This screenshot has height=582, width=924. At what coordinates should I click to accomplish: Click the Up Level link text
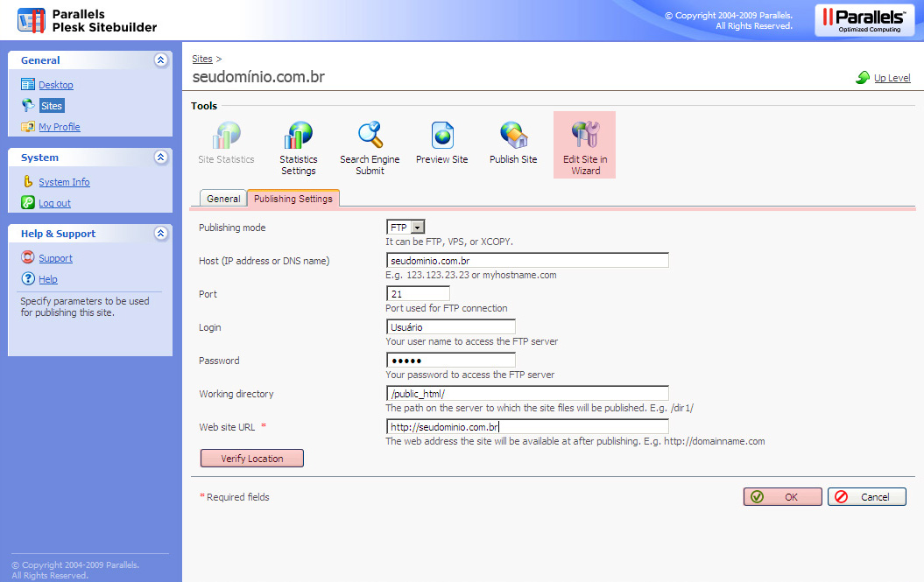coord(892,78)
